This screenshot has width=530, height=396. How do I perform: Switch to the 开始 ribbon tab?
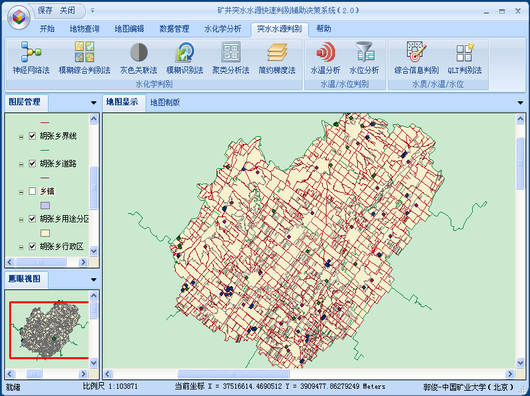click(47, 29)
